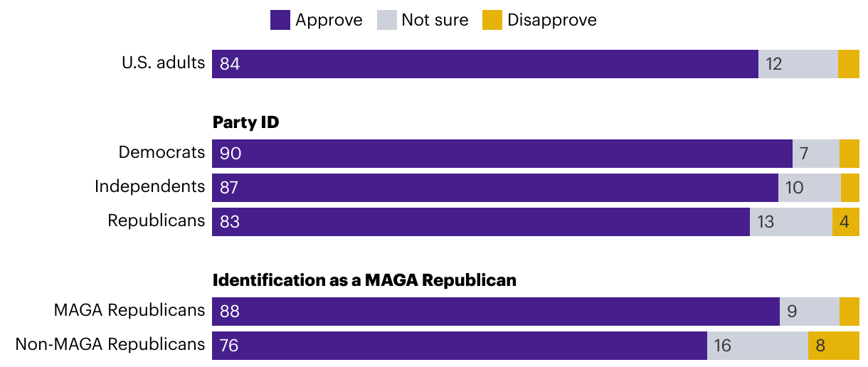
Task: Click the Democrats not sure segment 7
Action: (816, 154)
